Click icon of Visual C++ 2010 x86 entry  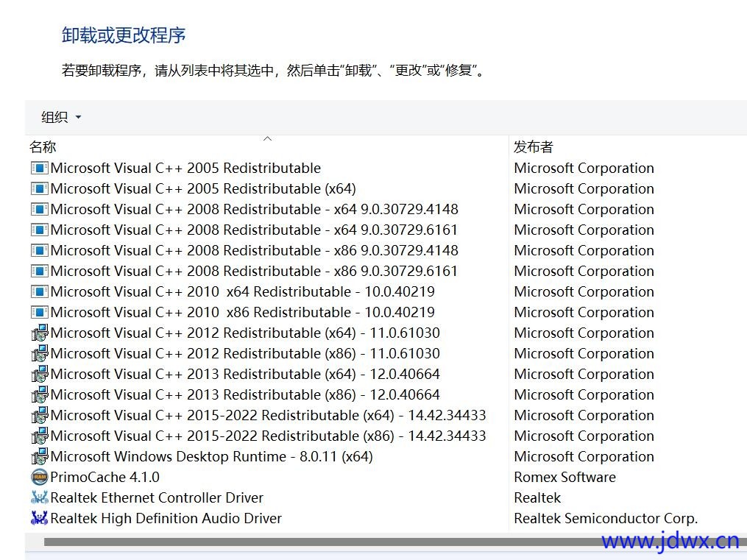40,313
